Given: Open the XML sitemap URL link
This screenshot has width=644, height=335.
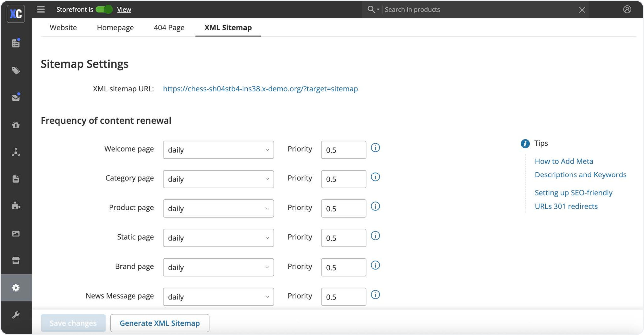Looking at the screenshot, I should [260, 89].
